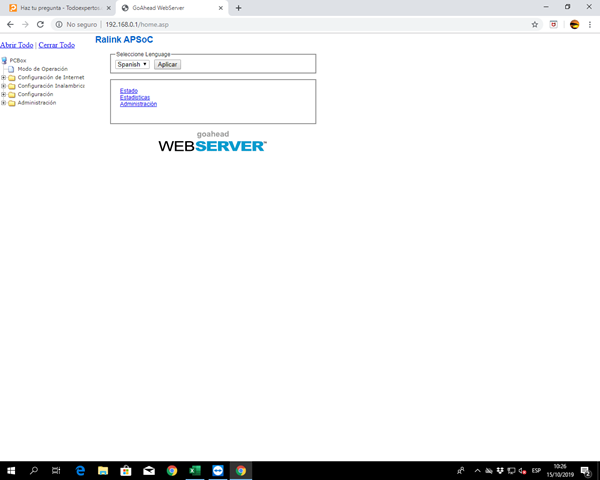Click the first Chrome taskbar icon

pyautogui.click(x=172, y=471)
